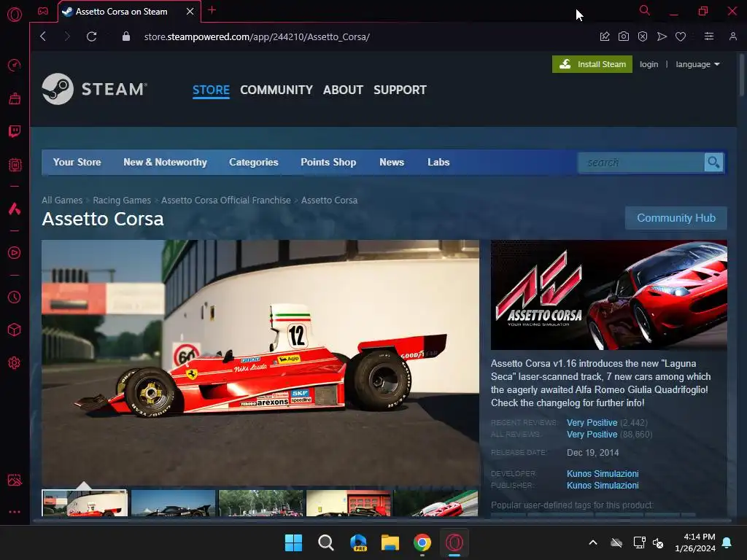Follow the All Games breadcrumb

(x=62, y=201)
